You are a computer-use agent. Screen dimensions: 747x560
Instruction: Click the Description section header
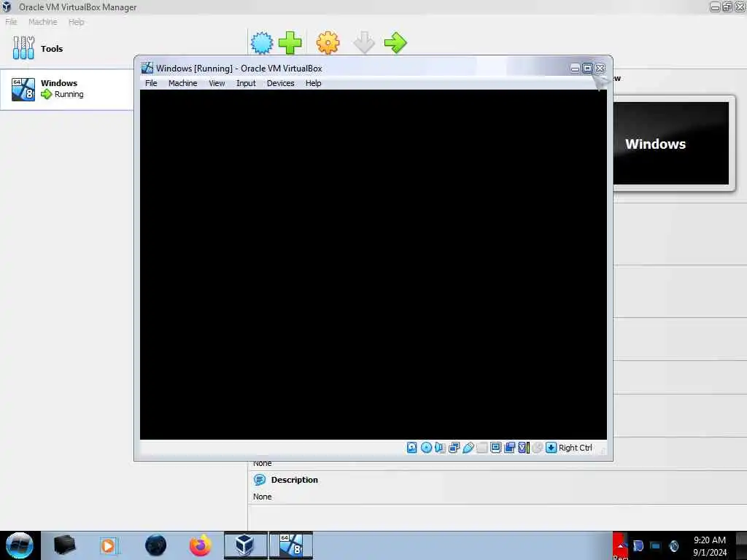[294, 480]
